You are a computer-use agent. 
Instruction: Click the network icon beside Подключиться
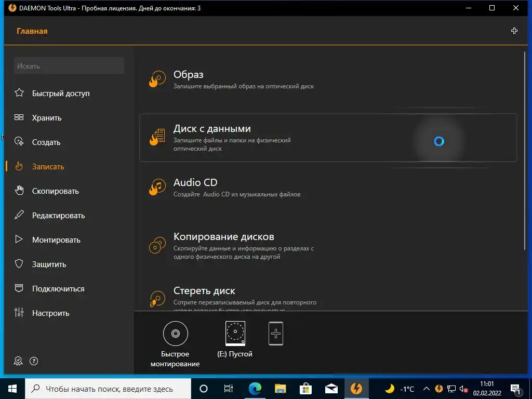[19, 288]
